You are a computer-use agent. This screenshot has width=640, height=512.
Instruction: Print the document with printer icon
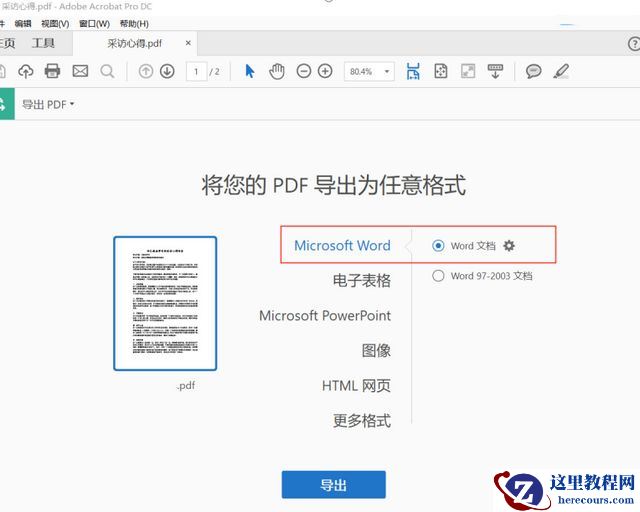coord(52,71)
